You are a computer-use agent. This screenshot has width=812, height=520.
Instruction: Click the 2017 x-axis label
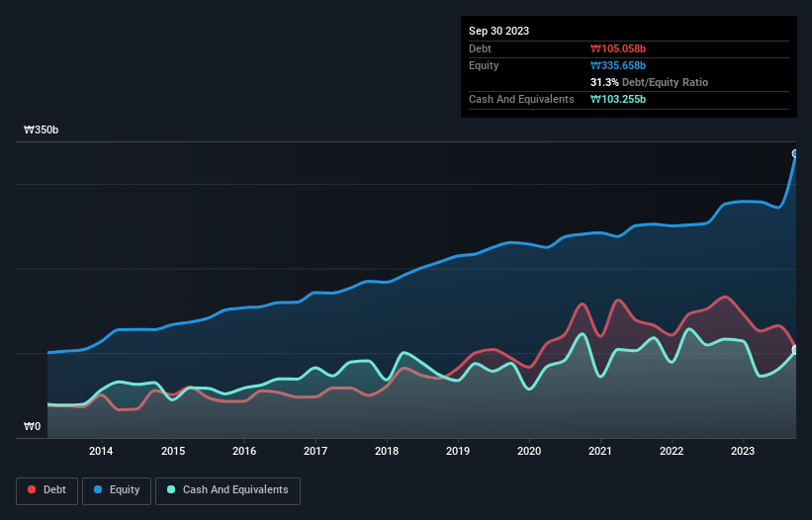(x=316, y=451)
